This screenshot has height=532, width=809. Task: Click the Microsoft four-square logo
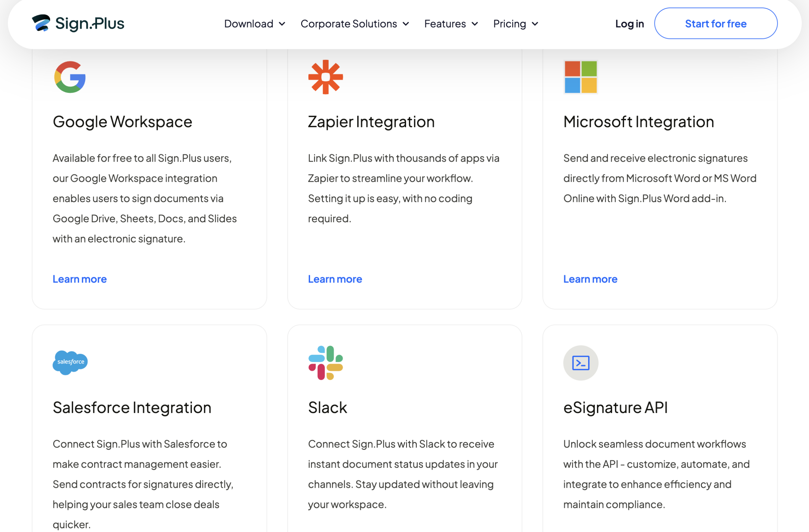(581, 77)
